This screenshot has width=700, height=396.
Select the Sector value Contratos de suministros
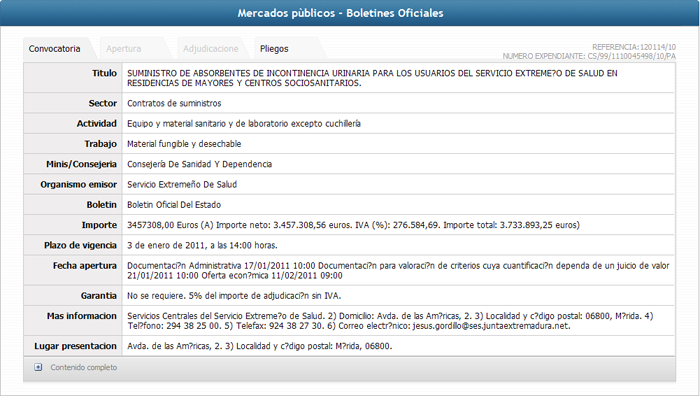tap(174, 103)
